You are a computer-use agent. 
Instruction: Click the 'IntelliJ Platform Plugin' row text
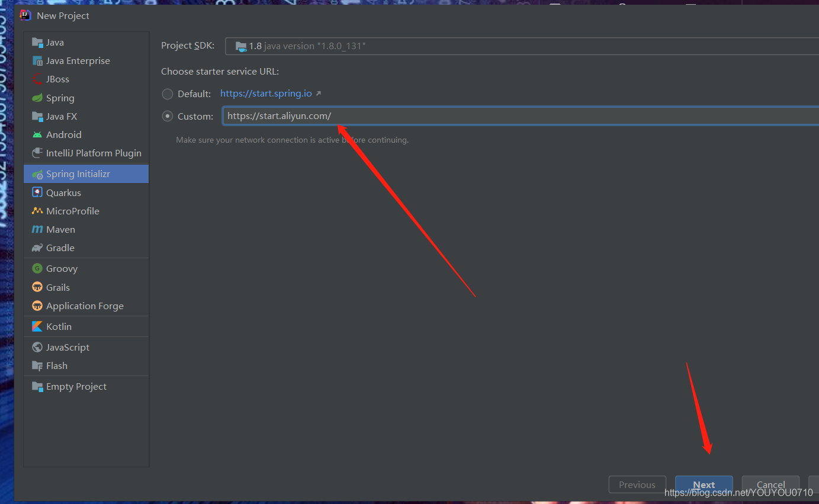[x=94, y=153]
